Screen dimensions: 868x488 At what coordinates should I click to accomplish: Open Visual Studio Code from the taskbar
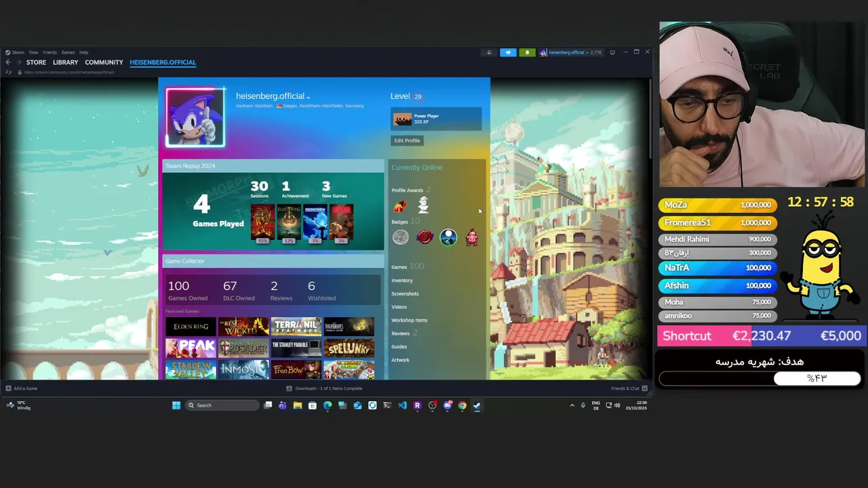(402, 405)
